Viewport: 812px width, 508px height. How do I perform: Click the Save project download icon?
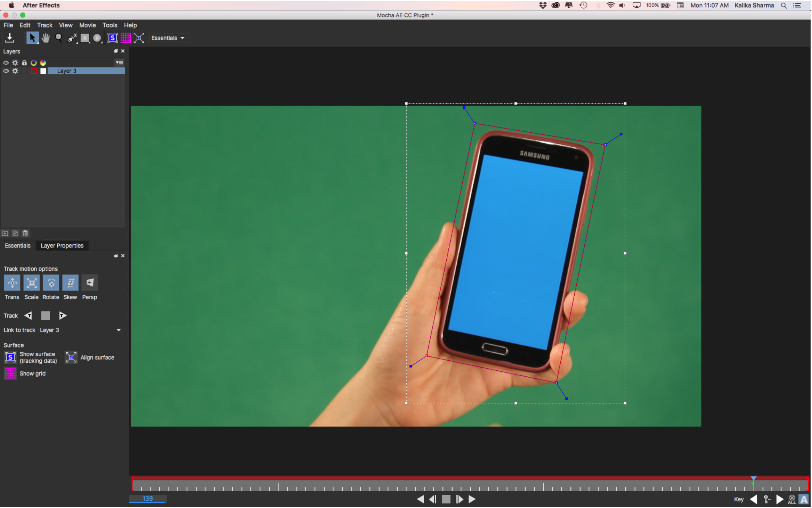10,38
